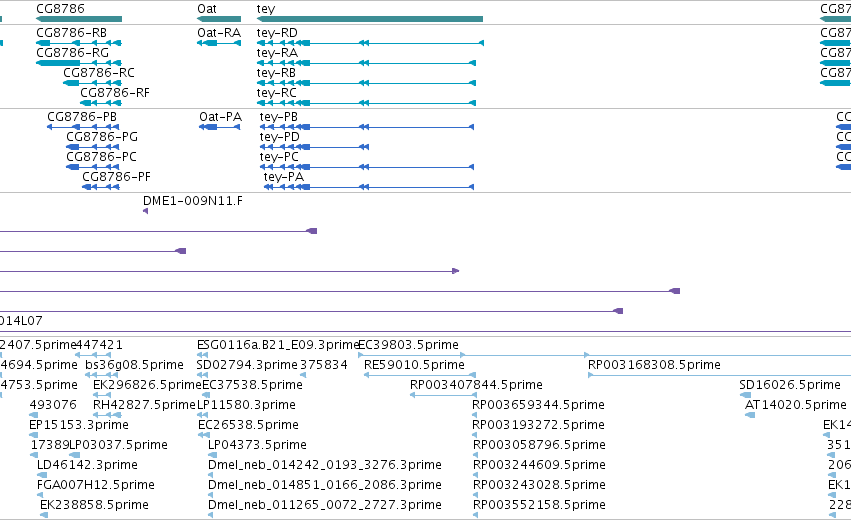Select transcript tey-RD label
Viewport: 851px width, 520px height.
(277, 33)
